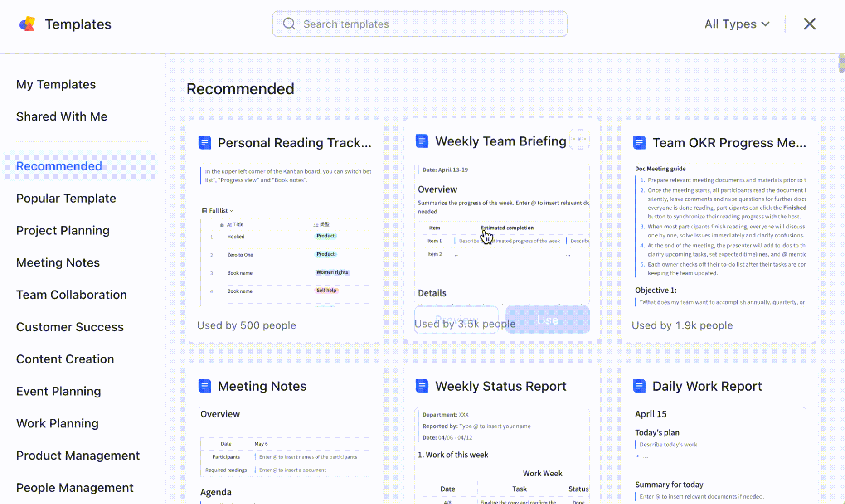Expand the Full list view selector in the preview
845x504 pixels.
click(x=218, y=210)
